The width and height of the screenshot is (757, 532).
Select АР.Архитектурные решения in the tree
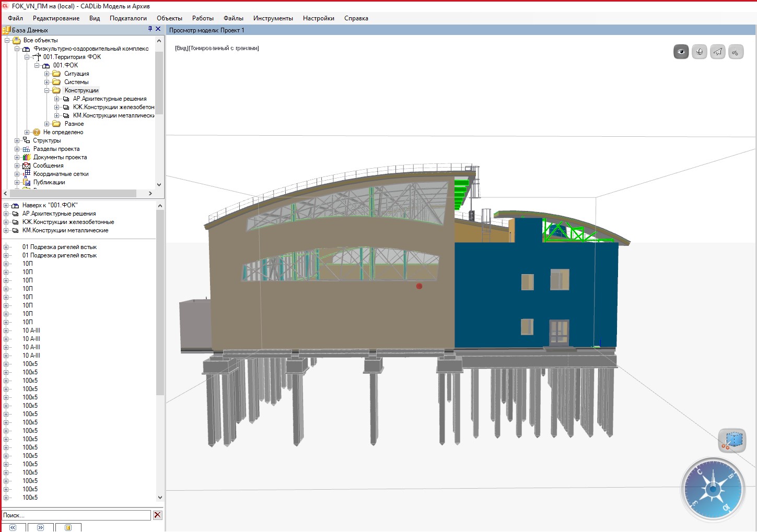coord(110,99)
